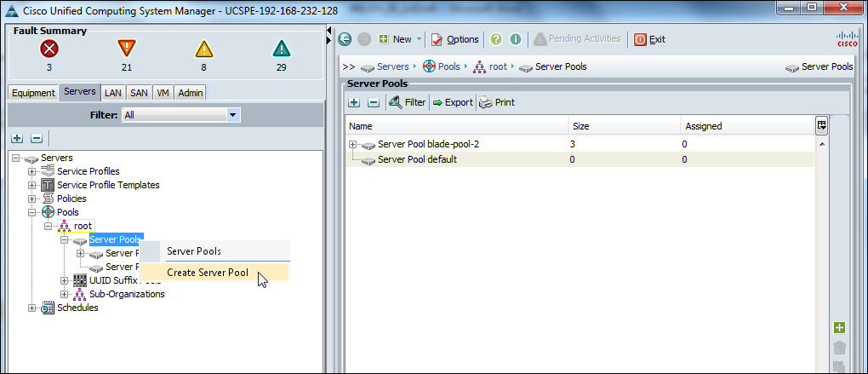This screenshot has width=868, height=374.
Task: Switch to the Admin tab
Action: coord(190,93)
